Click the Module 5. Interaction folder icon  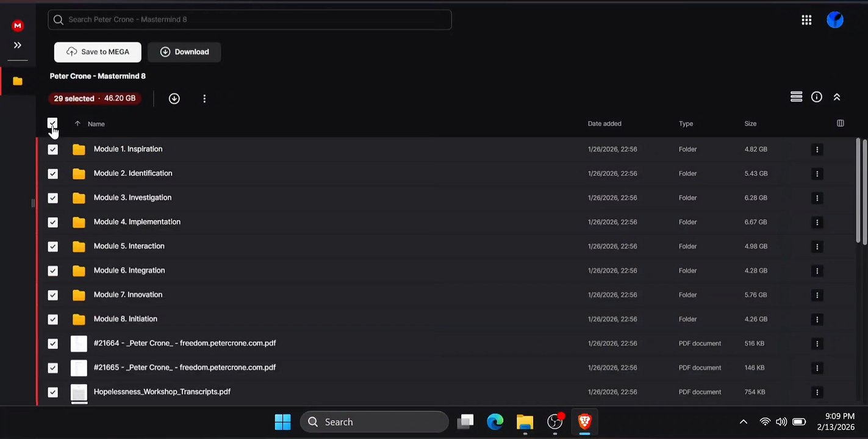79,246
